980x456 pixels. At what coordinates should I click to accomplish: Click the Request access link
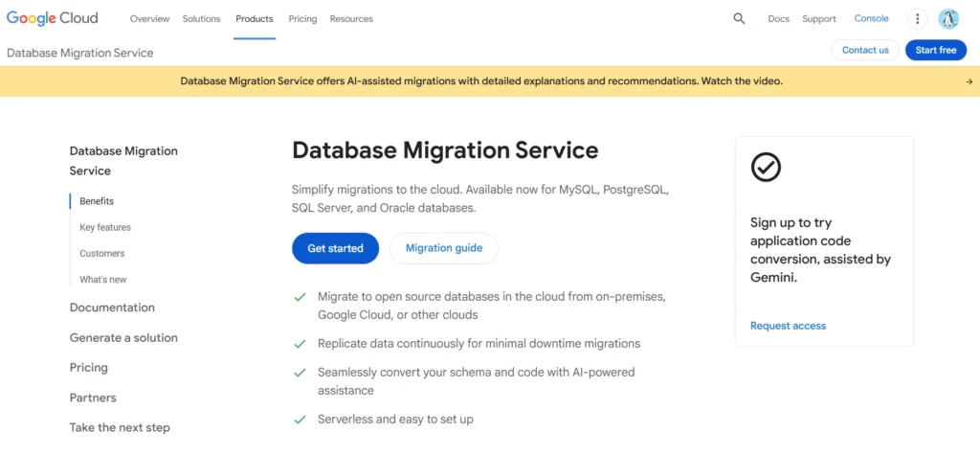click(788, 326)
